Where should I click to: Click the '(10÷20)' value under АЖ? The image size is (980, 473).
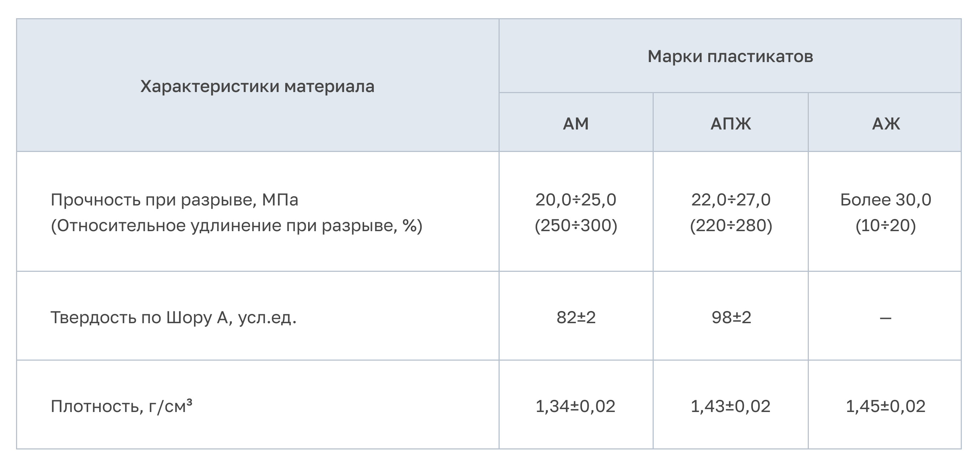[885, 226]
